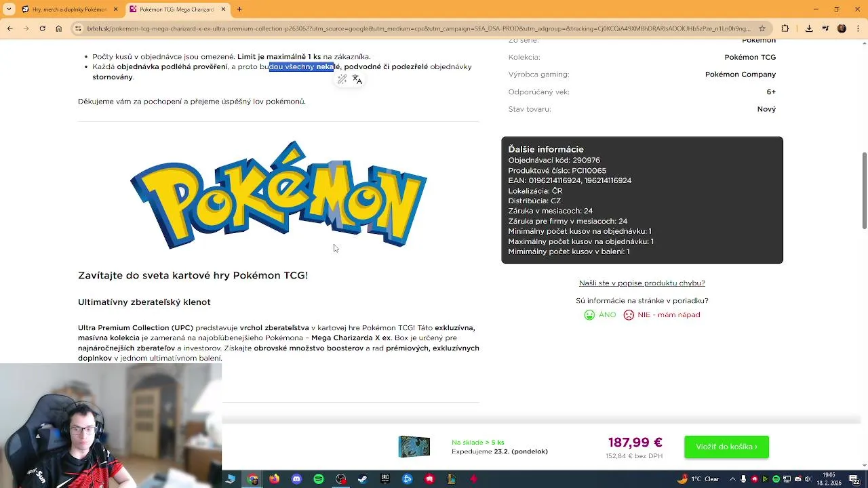Open Discord from the taskbar
Image resolution: width=868 pixels, height=488 pixels.
[296, 479]
